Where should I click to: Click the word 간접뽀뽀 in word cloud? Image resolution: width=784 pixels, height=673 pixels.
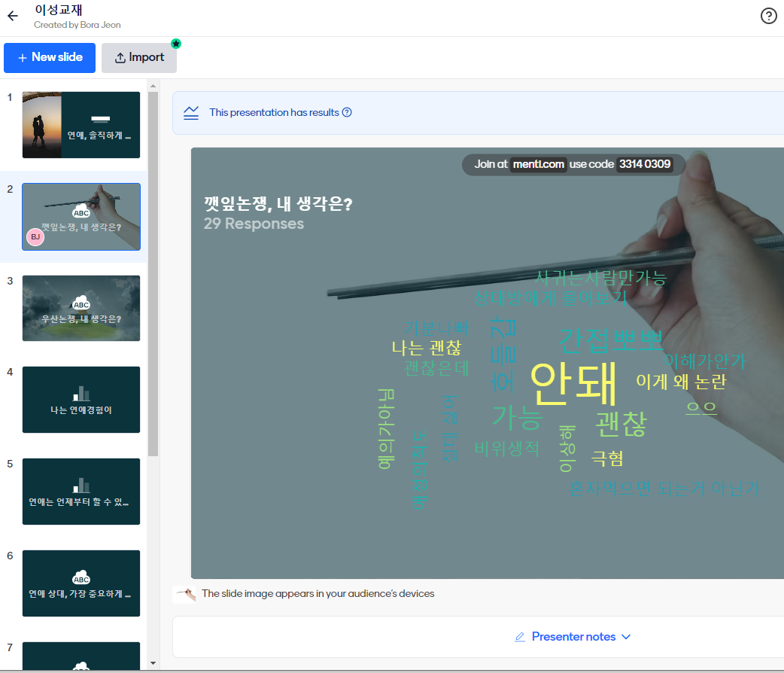click(x=610, y=340)
